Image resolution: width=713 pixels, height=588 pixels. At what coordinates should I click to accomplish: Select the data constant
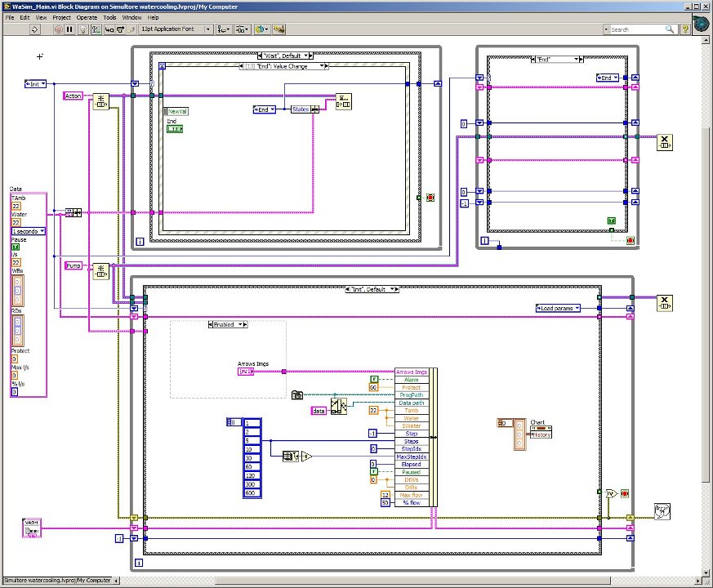tap(319, 411)
